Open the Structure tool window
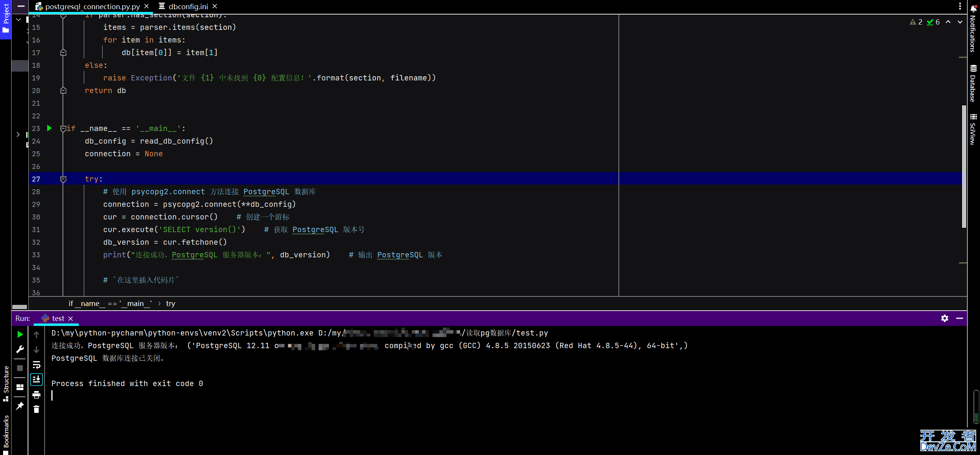The height and width of the screenshot is (455, 980). (x=6, y=383)
